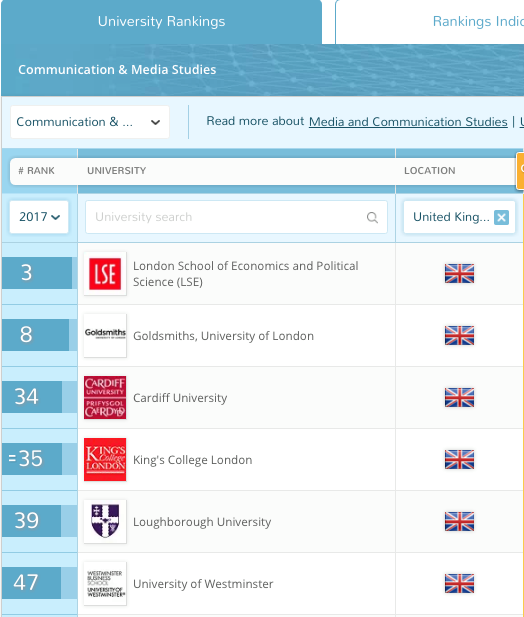Screen dimensions: 524x617
Task: Click the Loughborough University crest logo
Action: pos(105,521)
